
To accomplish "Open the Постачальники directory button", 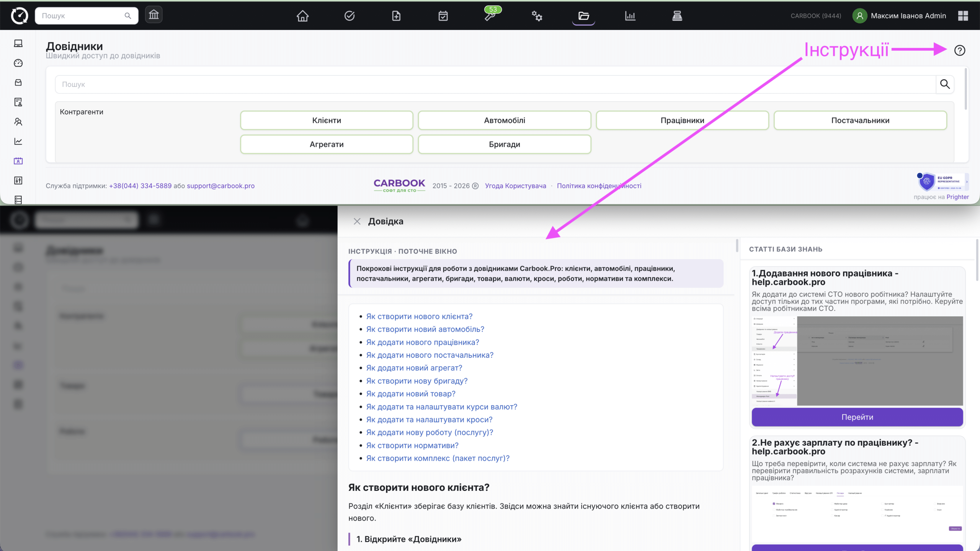I will pyautogui.click(x=860, y=120).
